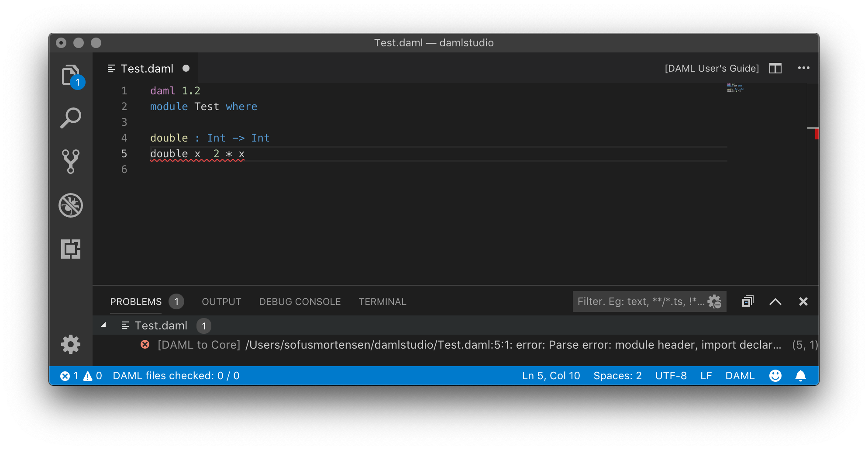Click 'DAML files checked: 0 / 0' status
Viewport: 868px width, 450px height.
[176, 376]
